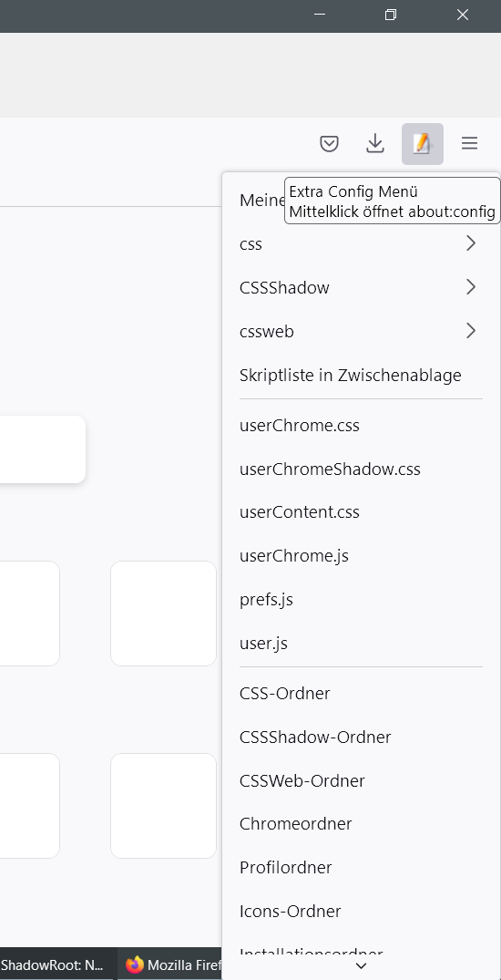Click the Firefox icon in the taskbar
Screen dimensions: 501x980
134,965
